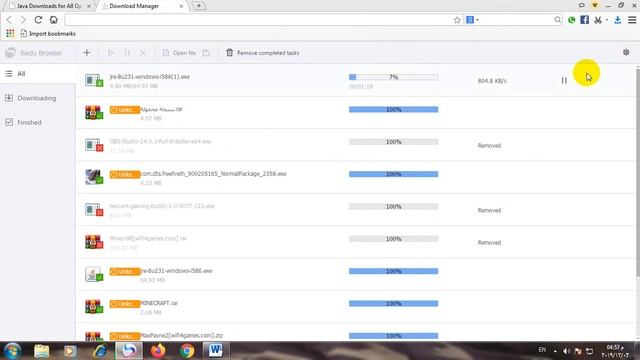Click Removed status on tencent-gaming-buddy row
Viewport: 640px width, 360px height.
489,210
